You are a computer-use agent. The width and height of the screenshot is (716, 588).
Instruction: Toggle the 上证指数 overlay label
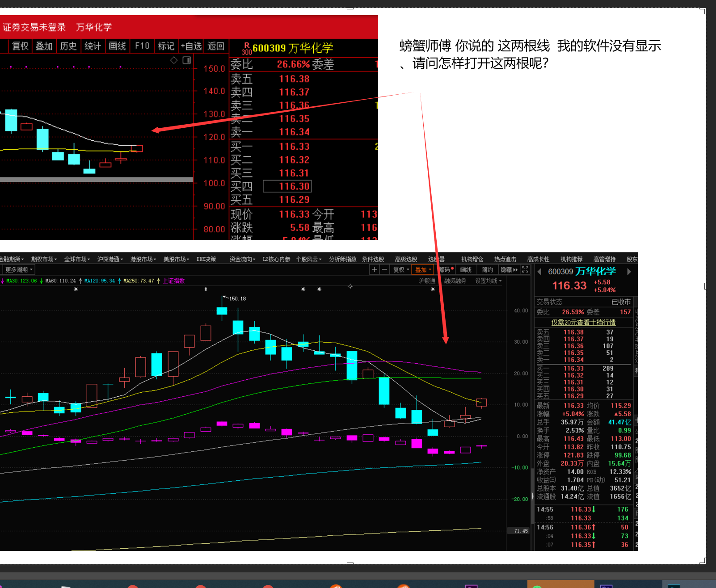173,281
